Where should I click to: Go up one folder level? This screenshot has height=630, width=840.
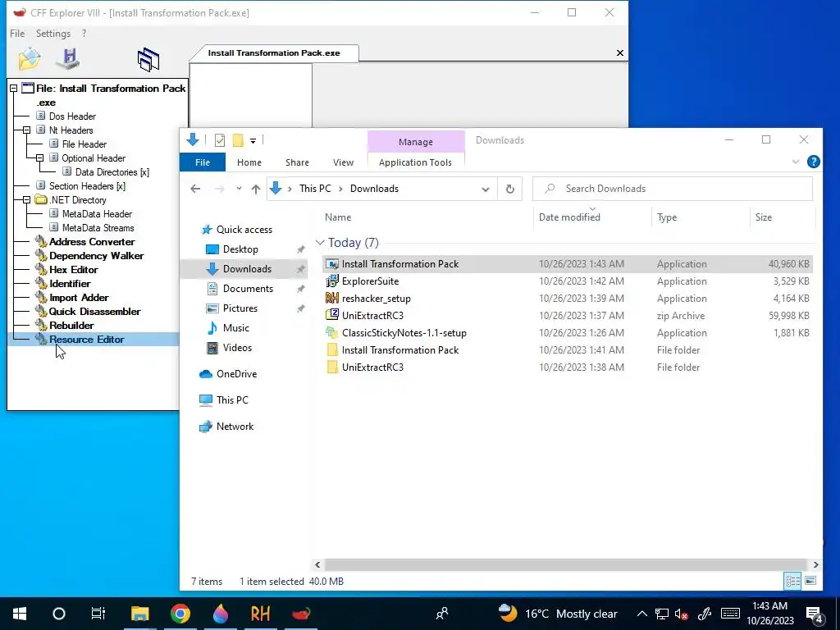(x=256, y=189)
